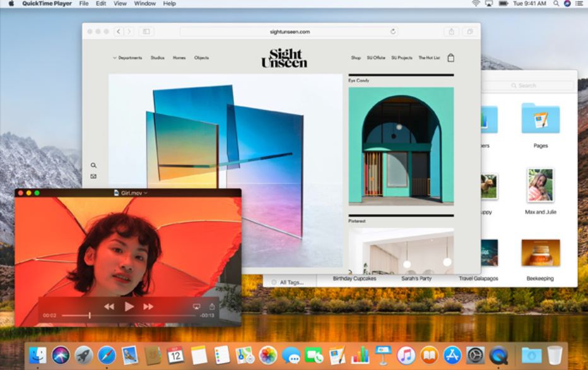Expand the Departments dropdown on Sight Unseen
588x370 pixels.
click(x=127, y=58)
